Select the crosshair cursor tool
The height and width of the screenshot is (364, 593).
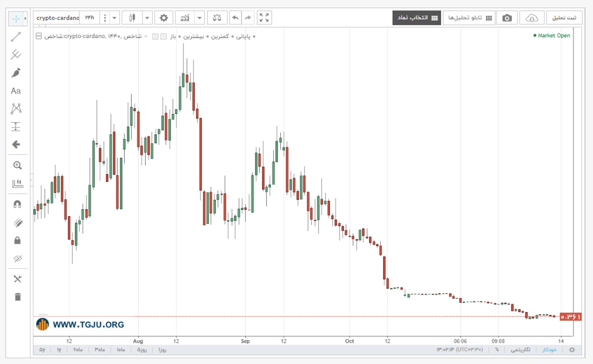tap(16, 19)
